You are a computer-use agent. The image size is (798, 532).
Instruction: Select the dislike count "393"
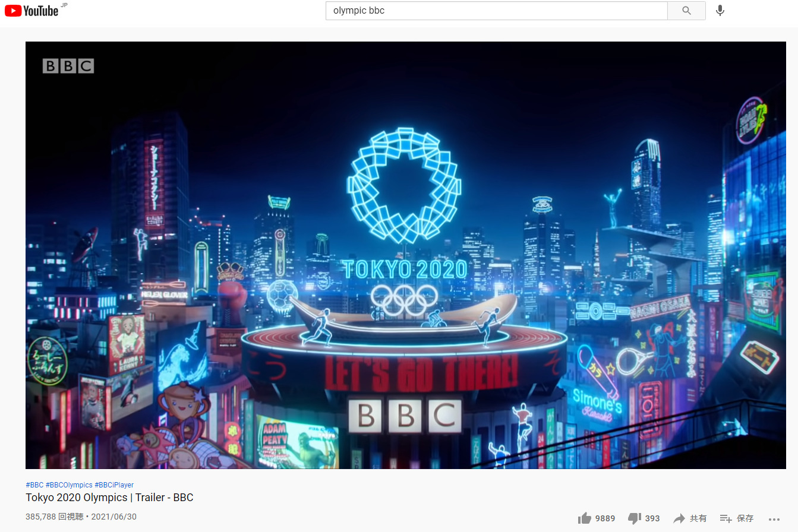coord(652,518)
